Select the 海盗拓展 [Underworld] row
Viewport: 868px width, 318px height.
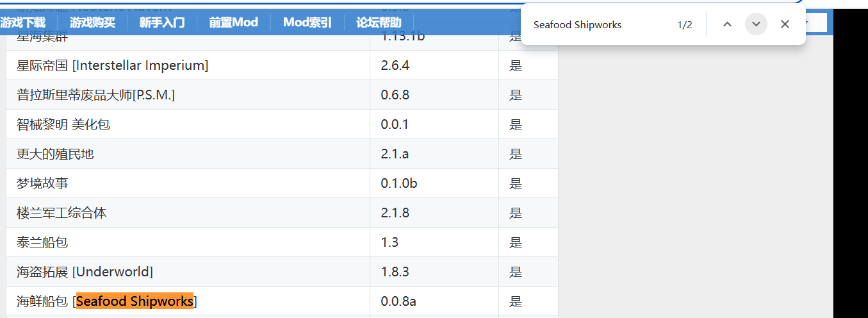tap(85, 272)
